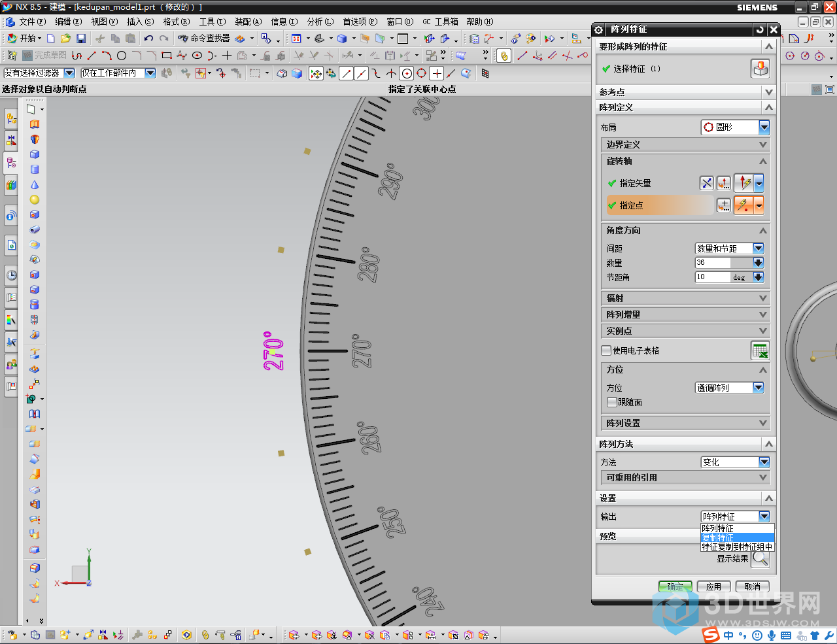Click the 确定 button
Viewport: 837px width, 644px height.
(x=675, y=586)
